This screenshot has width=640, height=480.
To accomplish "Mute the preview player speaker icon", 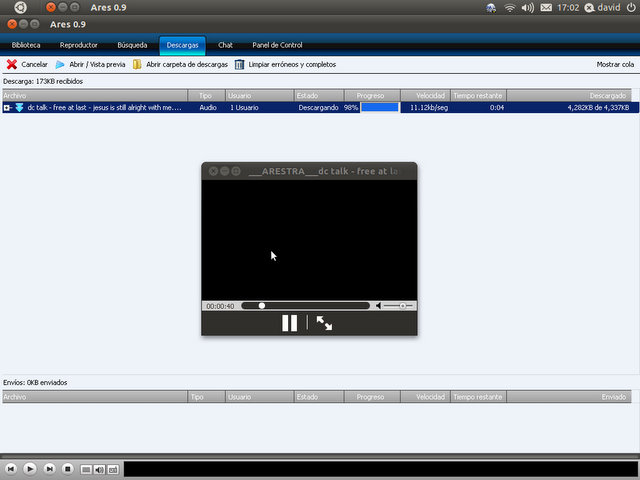I will coord(378,306).
